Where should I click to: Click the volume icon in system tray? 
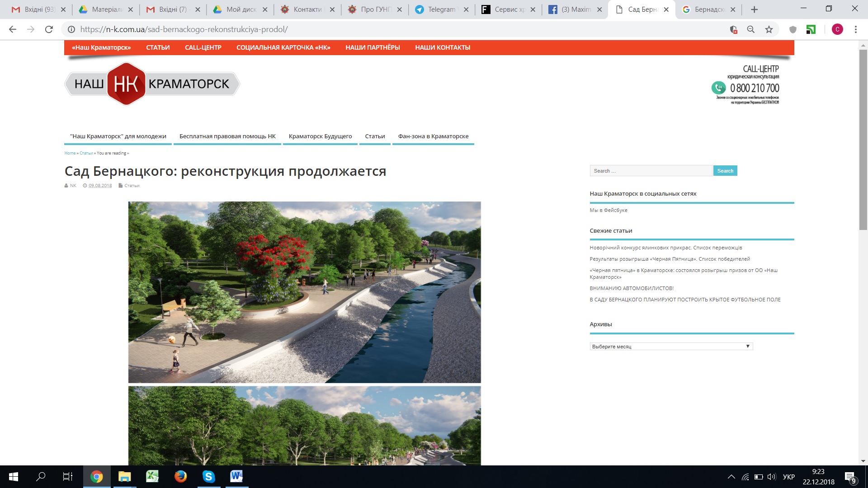point(772,477)
